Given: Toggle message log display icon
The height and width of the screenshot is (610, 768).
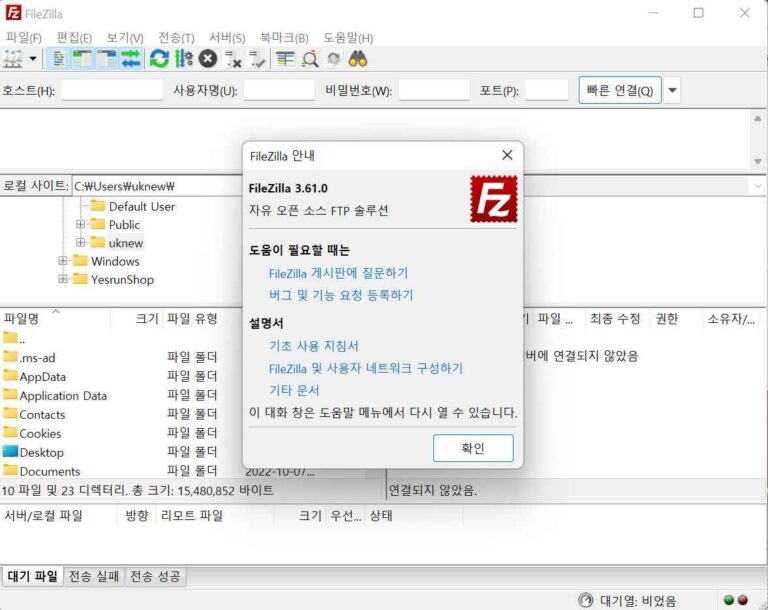Looking at the screenshot, I should coord(59,59).
